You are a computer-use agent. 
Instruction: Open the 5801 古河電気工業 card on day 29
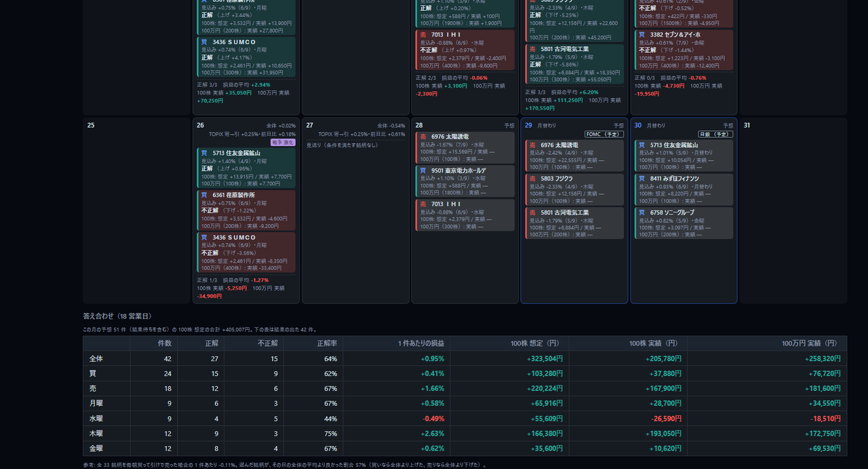[574, 223]
